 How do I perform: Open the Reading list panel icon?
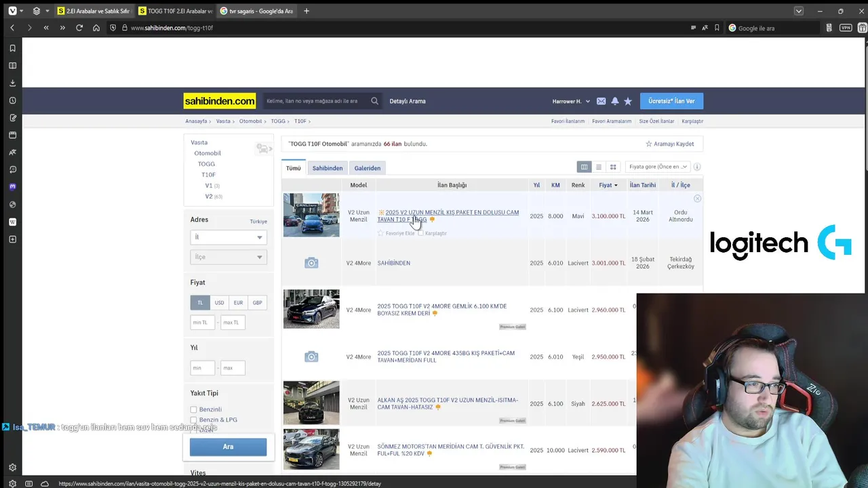(12, 66)
